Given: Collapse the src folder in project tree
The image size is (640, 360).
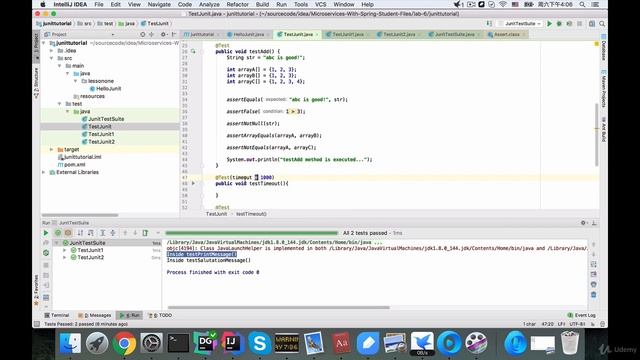Looking at the screenshot, I should click(51, 58).
